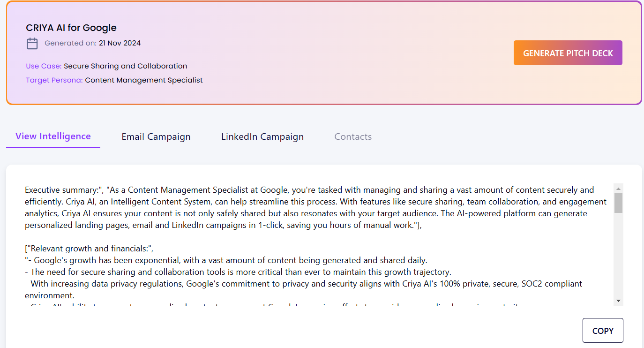Click the 'Executive summary:' paragraph text

[x=316, y=207]
